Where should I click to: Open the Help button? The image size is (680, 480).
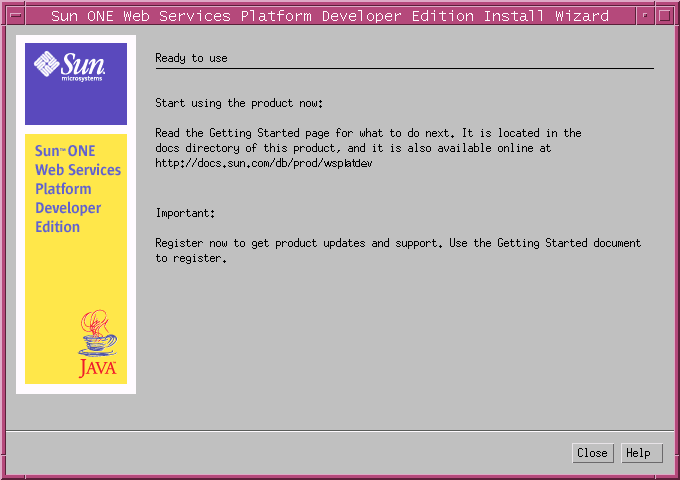(x=641, y=453)
